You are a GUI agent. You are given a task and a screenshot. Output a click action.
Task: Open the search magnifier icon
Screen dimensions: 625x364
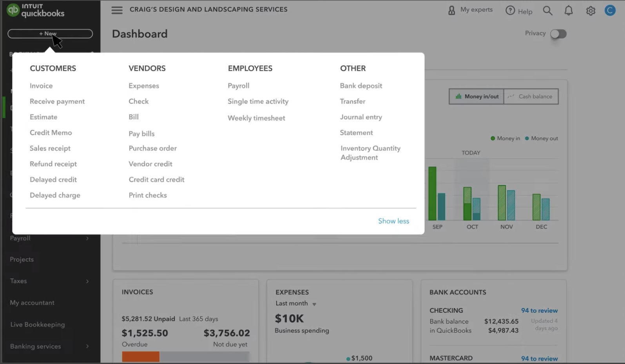coord(547,11)
